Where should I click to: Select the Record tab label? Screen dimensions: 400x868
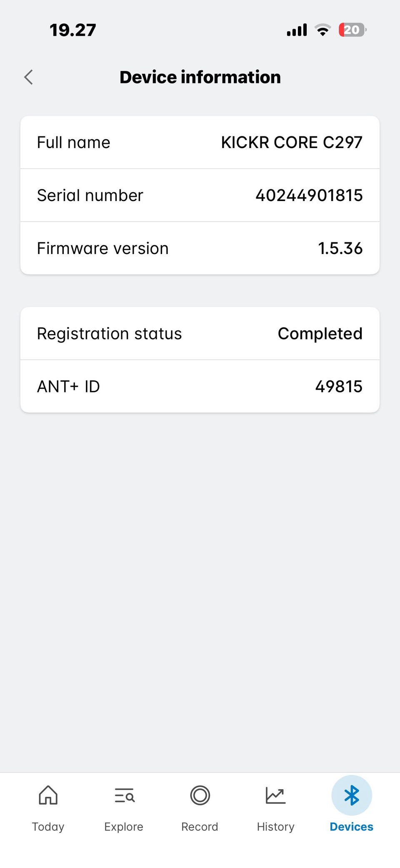click(x=200, y=827)
